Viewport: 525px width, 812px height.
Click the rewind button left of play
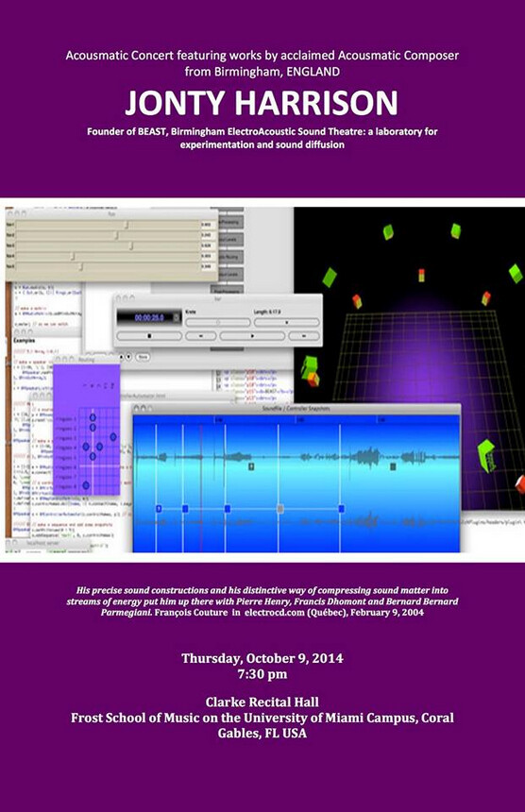point(201,335)
